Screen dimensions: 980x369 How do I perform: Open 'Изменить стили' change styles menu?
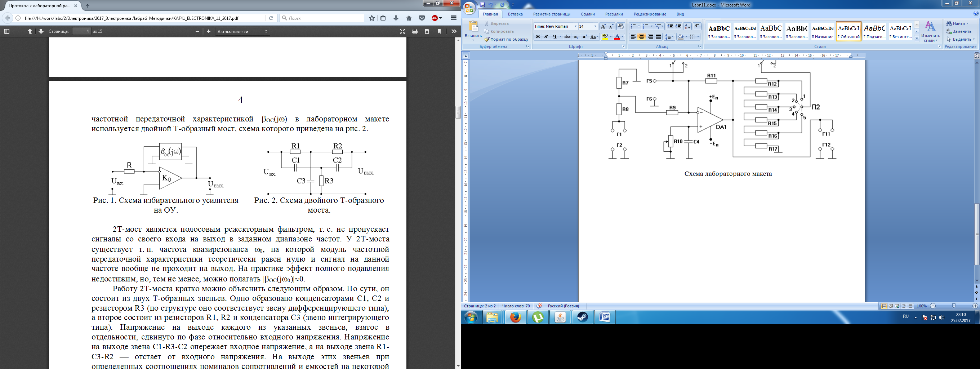point(931,32)
